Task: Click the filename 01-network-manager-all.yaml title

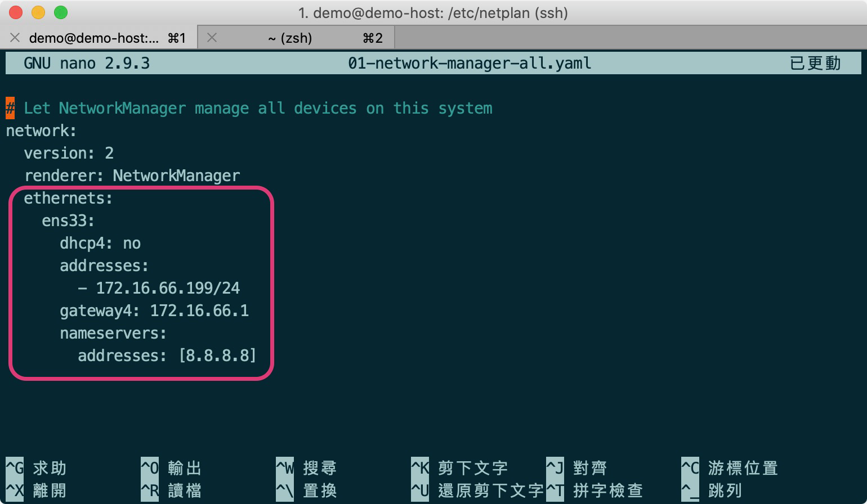Action: tap(469, 63)
